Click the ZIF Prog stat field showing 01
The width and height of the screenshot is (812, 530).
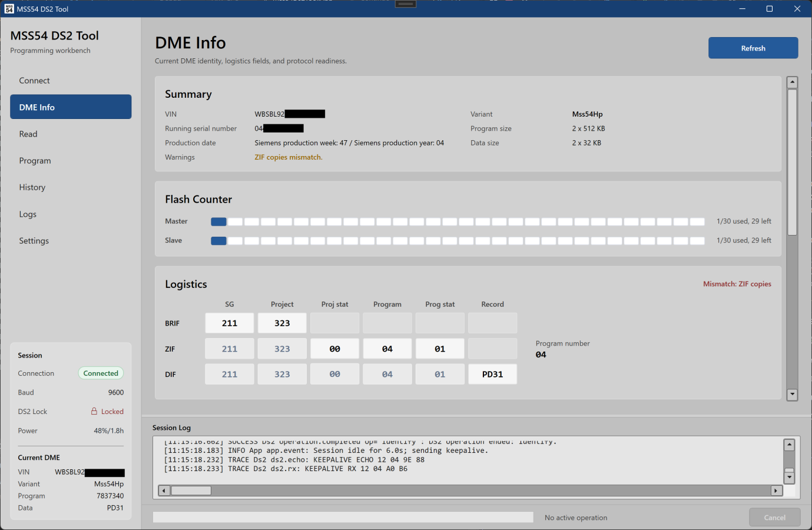[x=440, y=349]
